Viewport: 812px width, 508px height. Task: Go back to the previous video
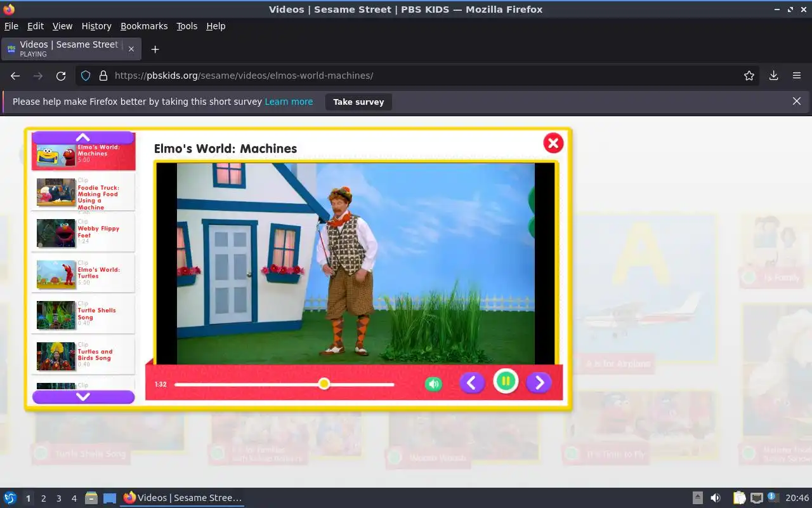[x=471, y=383]
